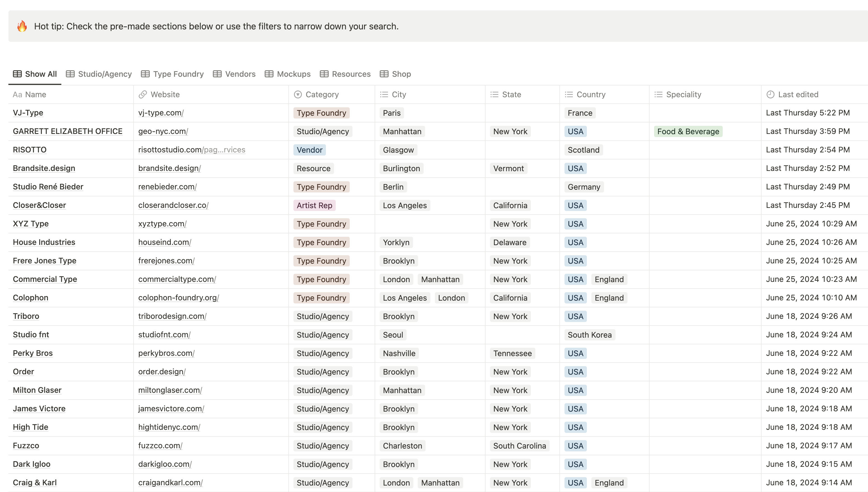Click the South Korea country tag
The image size is (868, 492).
(589, 335)
